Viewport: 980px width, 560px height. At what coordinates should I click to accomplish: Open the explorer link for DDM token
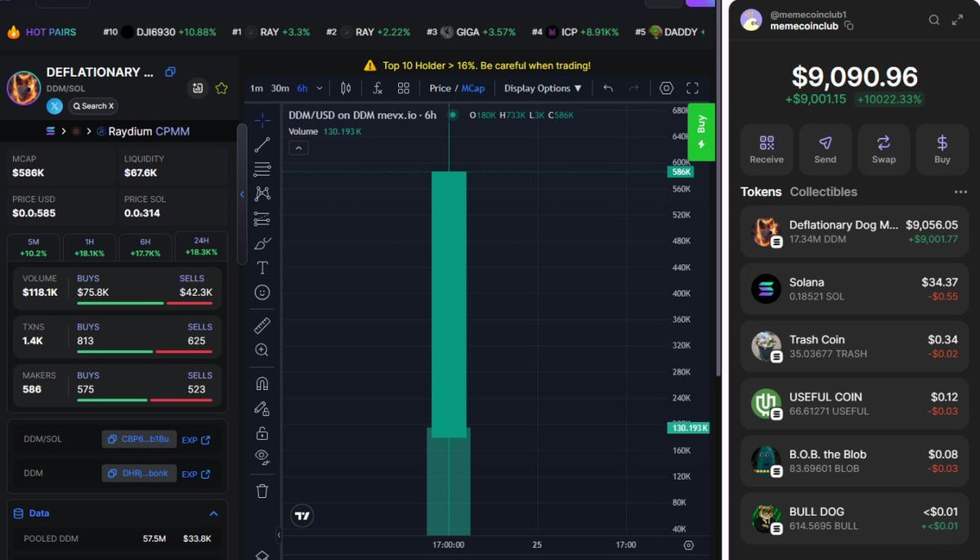195,473
